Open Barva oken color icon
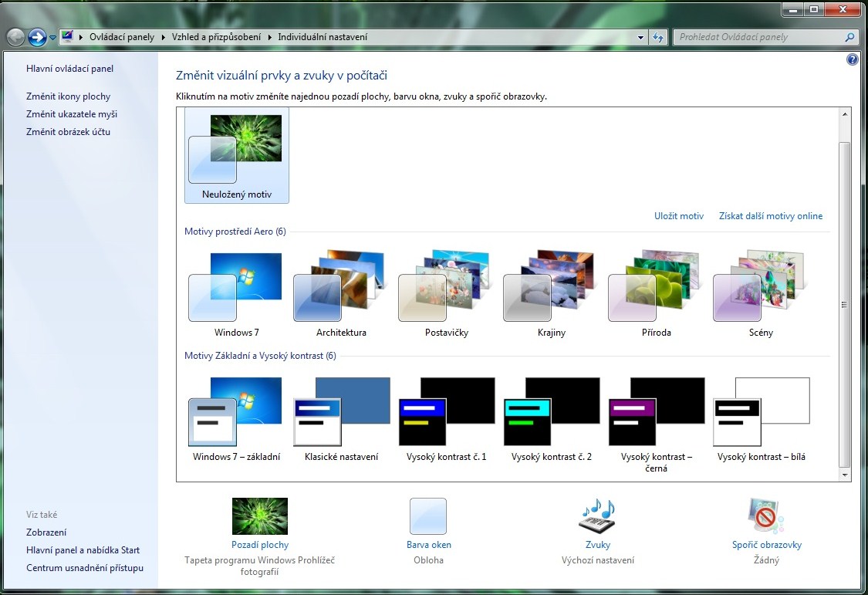 [428, 516]
